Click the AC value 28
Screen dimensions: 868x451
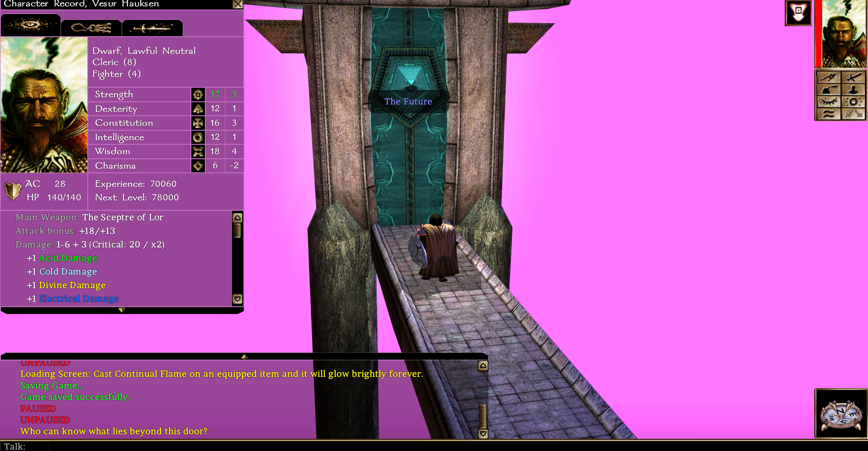coord(60,184)
